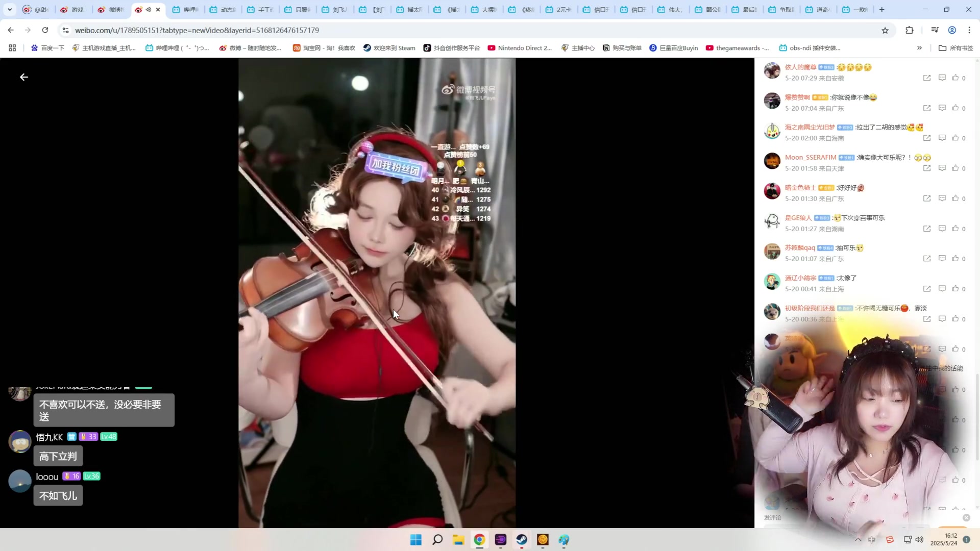Open Windows taskbar search
The image size is (980, 551).
point(437,540)
